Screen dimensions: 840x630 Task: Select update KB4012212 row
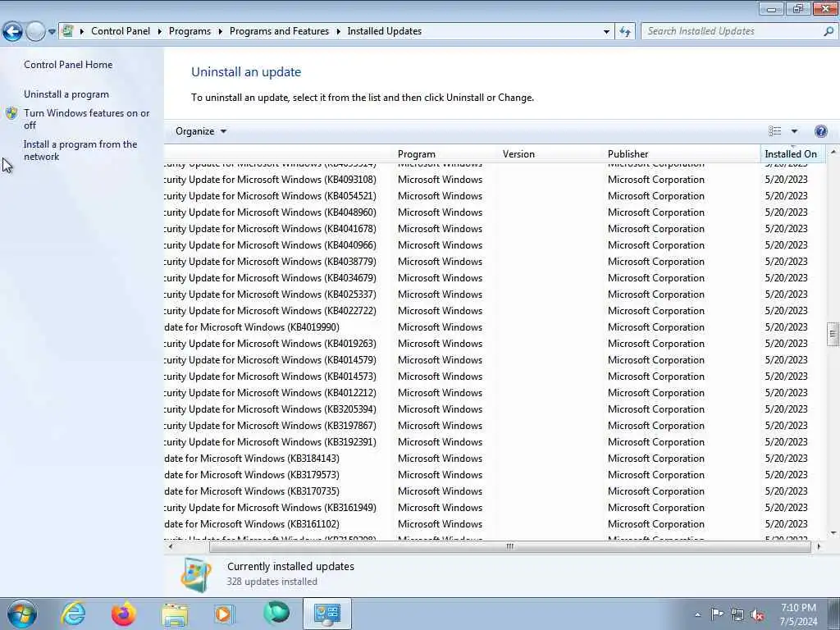[x=495, y=393]
